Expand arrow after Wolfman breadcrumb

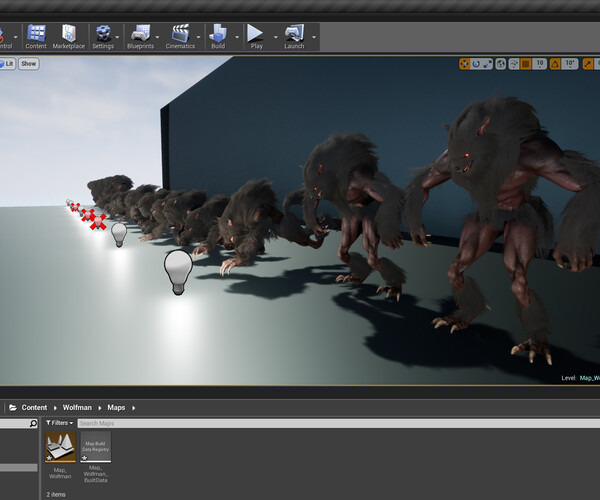(99, 408)
